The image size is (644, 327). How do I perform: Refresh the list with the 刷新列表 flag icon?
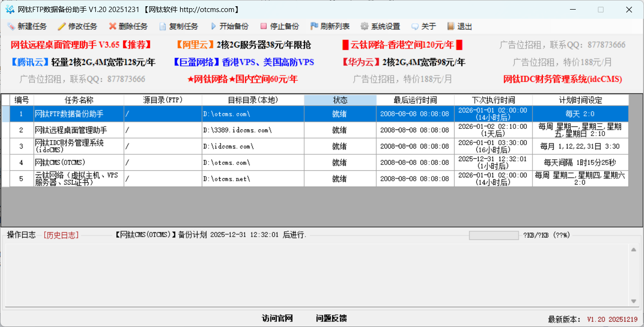coord(313,26)
